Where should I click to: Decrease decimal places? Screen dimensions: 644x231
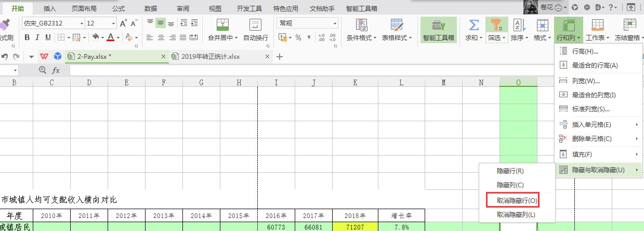point(333,37)
